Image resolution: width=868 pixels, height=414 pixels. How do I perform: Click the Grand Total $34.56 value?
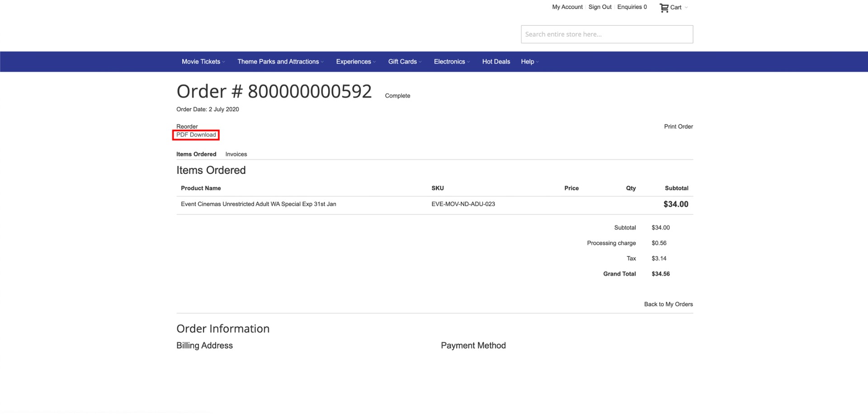pos(660,274)
